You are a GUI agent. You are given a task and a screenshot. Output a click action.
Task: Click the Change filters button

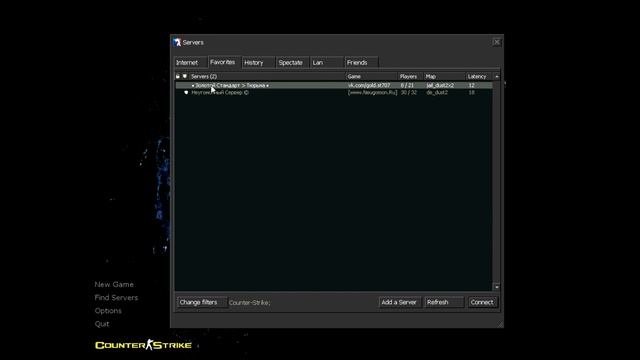(x=202, y=302)
